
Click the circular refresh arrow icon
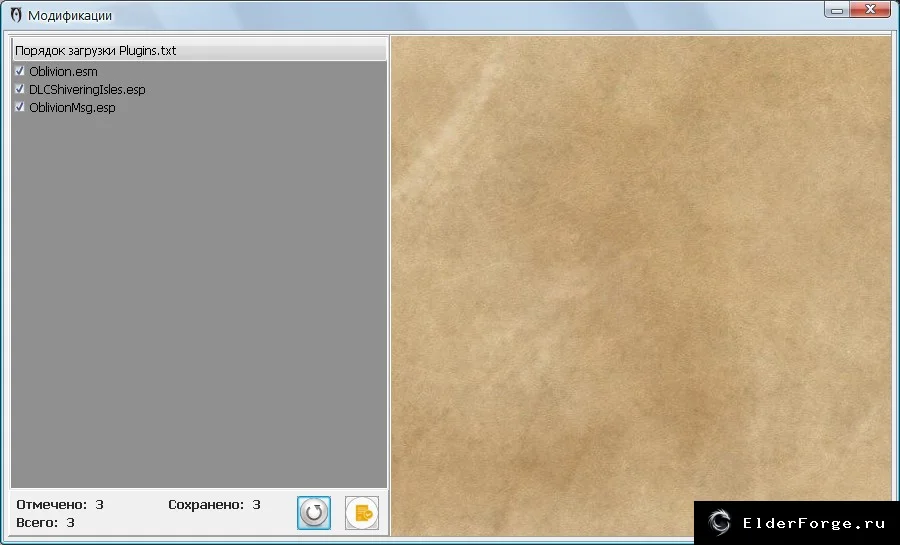click(314, 512)
